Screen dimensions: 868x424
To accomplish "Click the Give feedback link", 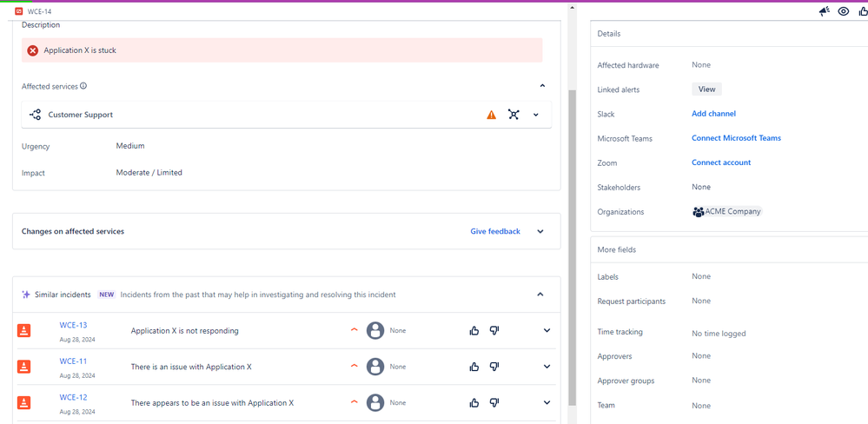I will coord(495,231).
